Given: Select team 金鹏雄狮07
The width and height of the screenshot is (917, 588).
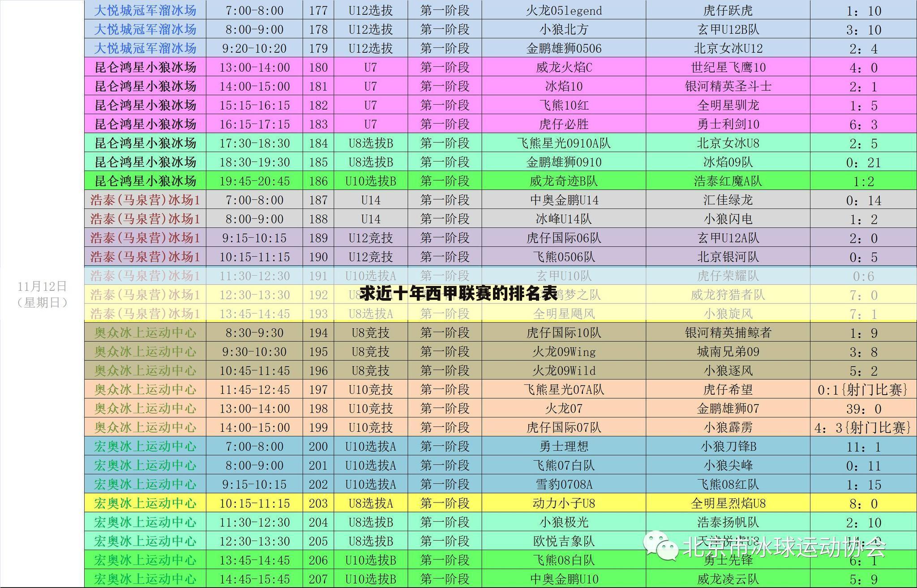Looking at the screenshot, I should (x=728, y=409).
